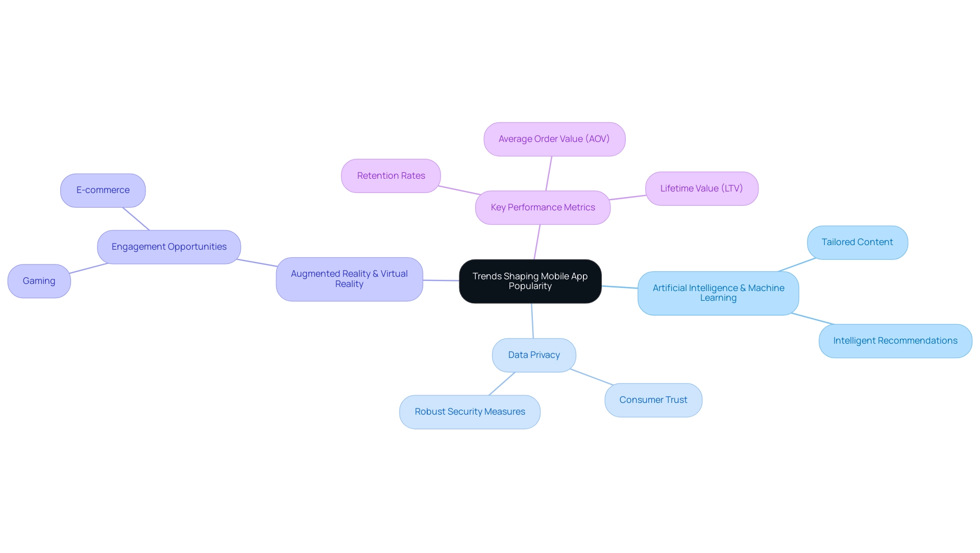Viewport: 980px width, 553px height.
Task: Toggle visibility of E-commerce node
Action: pyautogui.click(x=103, y=189)
